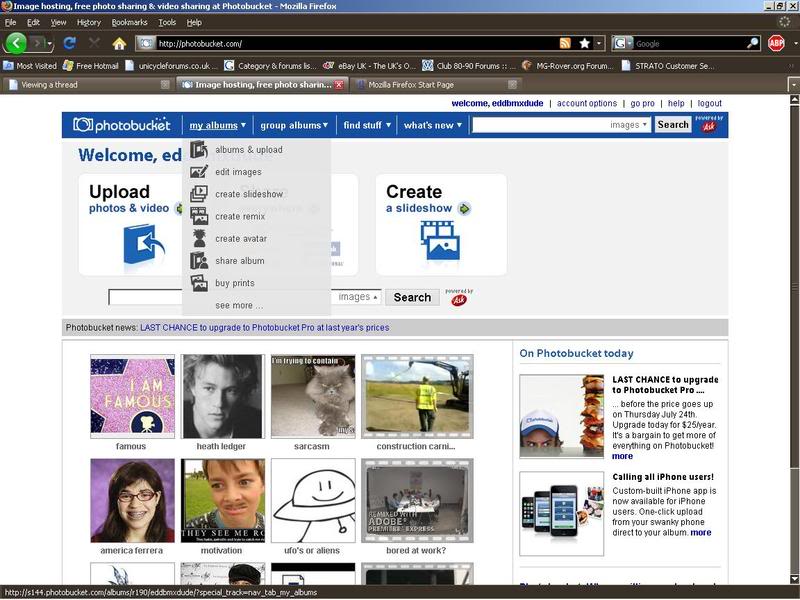Click the green arrow beside 'a slideshow'
This screenshot has height=600, width=800.
(464, 209)
